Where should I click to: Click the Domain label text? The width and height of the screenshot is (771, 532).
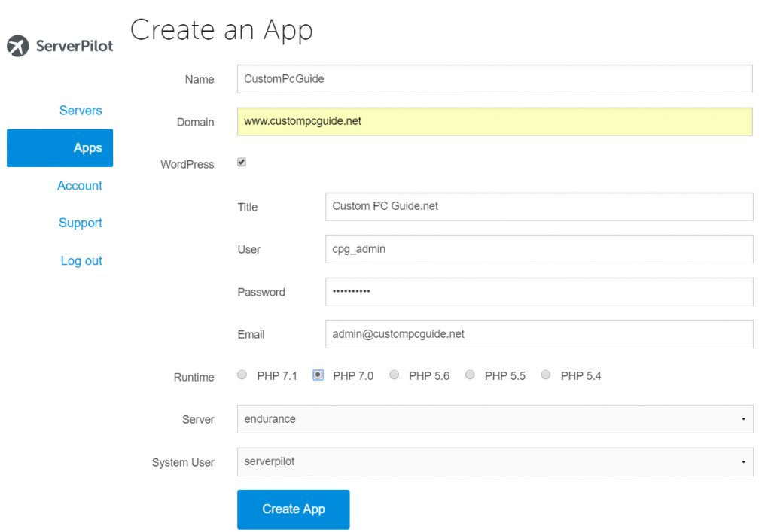195,123
